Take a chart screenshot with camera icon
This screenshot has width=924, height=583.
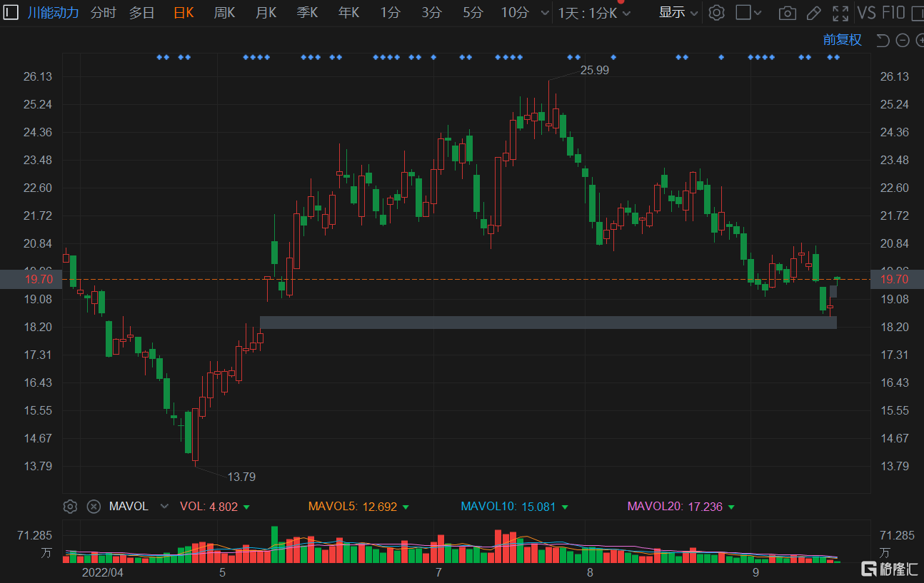788,13
